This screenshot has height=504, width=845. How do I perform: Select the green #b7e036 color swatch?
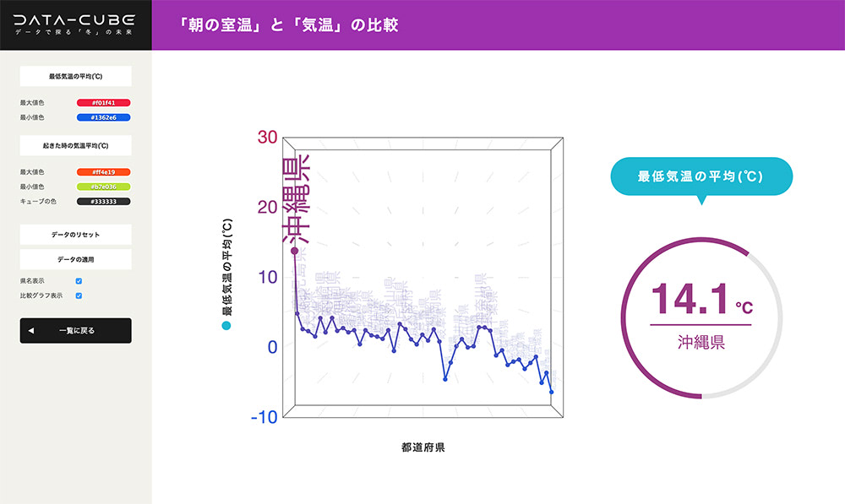pos(103,187)
